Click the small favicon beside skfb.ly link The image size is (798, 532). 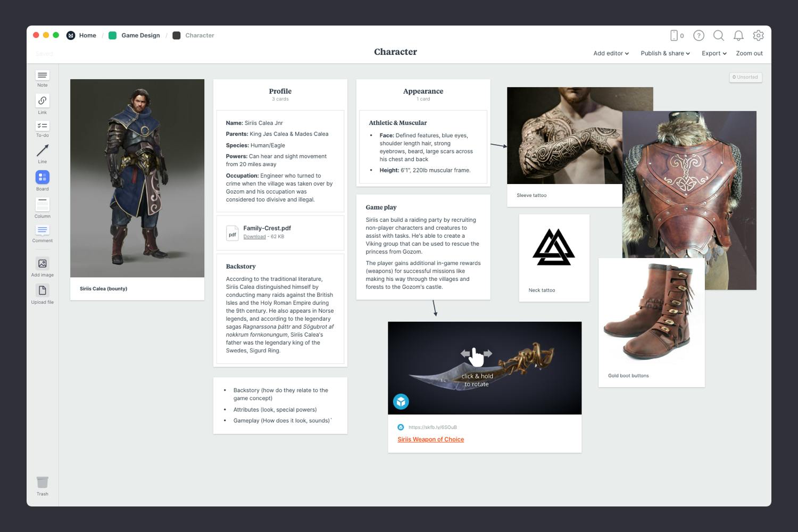(401, 427)
